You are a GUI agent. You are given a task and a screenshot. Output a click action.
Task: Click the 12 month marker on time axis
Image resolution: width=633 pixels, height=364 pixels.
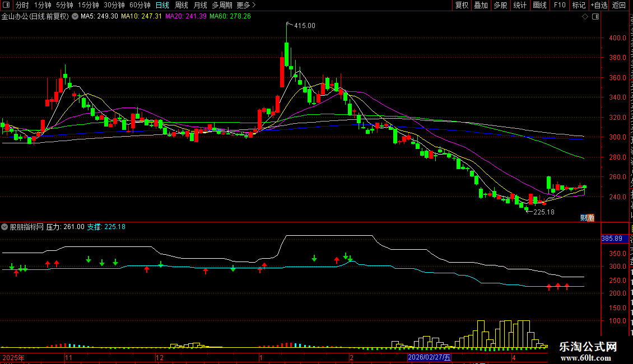tap(160, 357)
